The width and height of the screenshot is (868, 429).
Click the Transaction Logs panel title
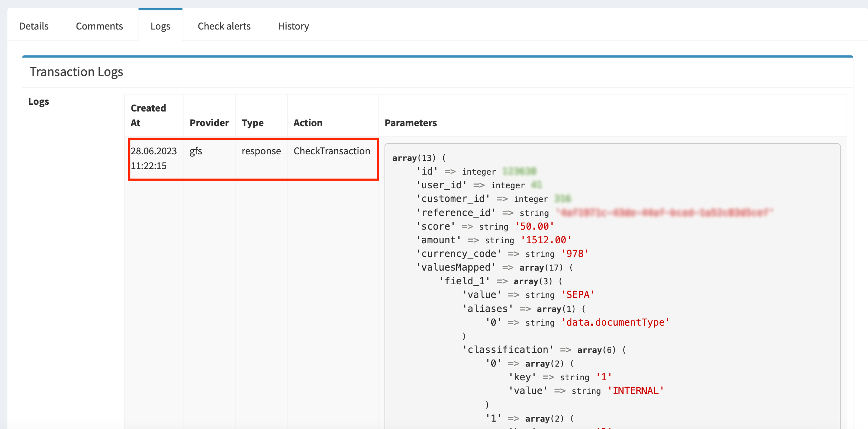click(76, 72)
